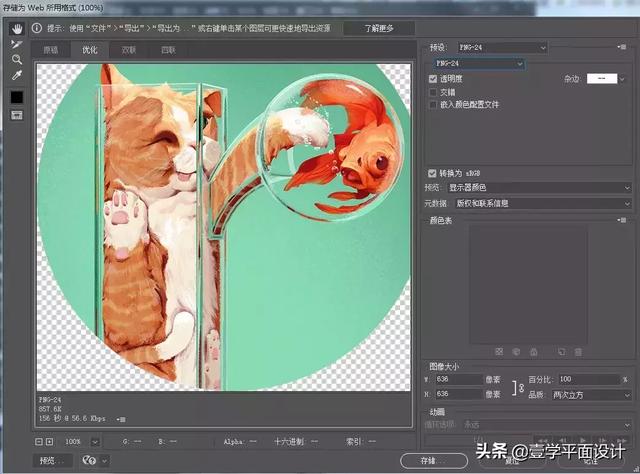Open the 品质 两次立方 dropdown
Image resolution: width=640 pixels, height=474 pixels.
591,395
